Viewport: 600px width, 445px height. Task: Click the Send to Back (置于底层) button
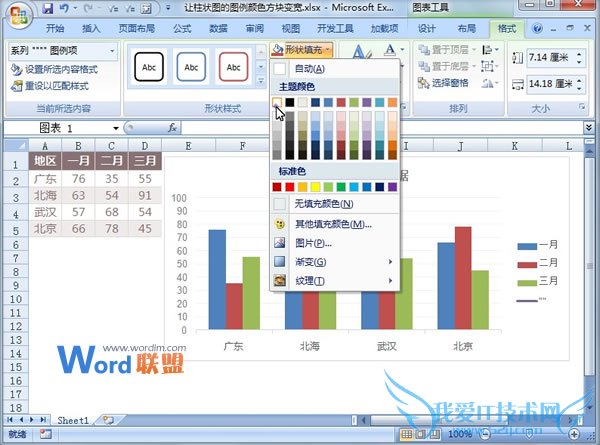pyautogui.click(x=447, y=66)
